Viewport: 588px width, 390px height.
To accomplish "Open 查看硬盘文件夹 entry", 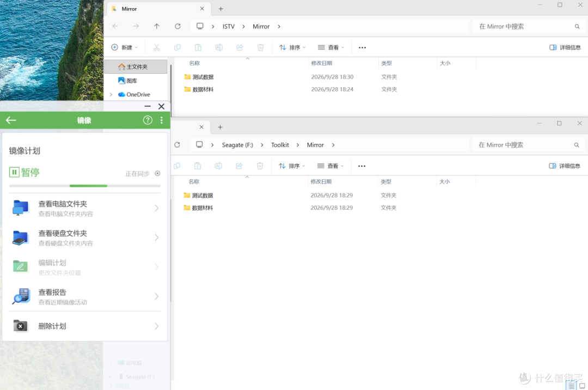I will click(x=85, y=237).
